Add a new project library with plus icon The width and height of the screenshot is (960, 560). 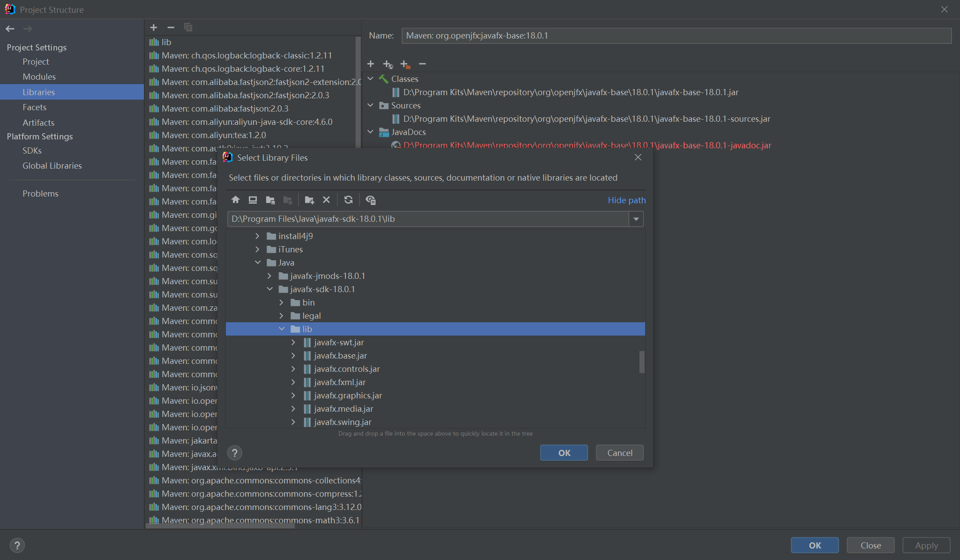click(x=154, y=27)
